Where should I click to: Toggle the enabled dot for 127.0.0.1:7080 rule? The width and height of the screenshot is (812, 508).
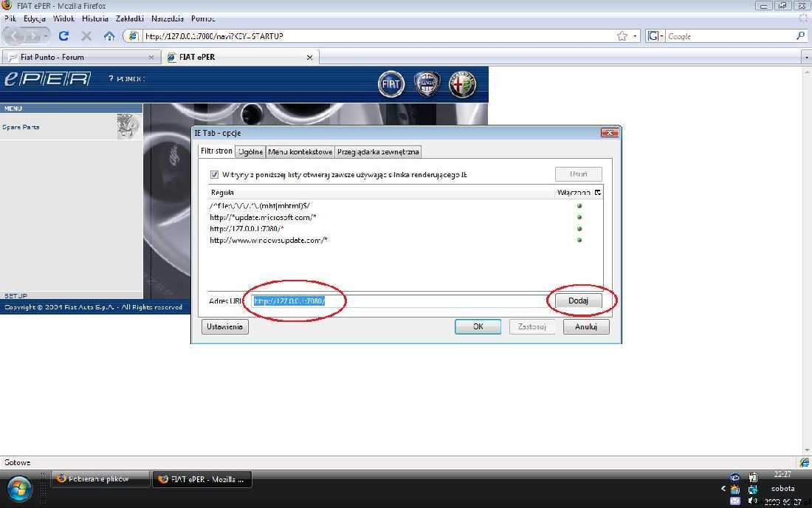click(579, 228)
